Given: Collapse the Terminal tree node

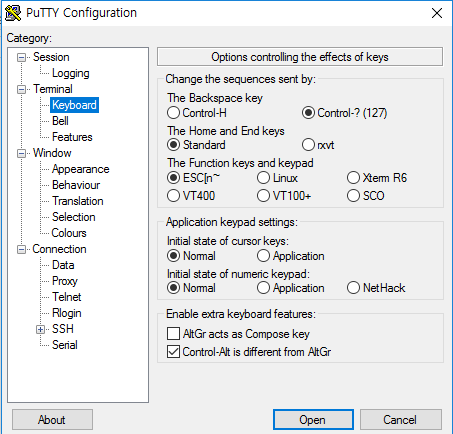Looking at the screenshot, I should point(21,90).
